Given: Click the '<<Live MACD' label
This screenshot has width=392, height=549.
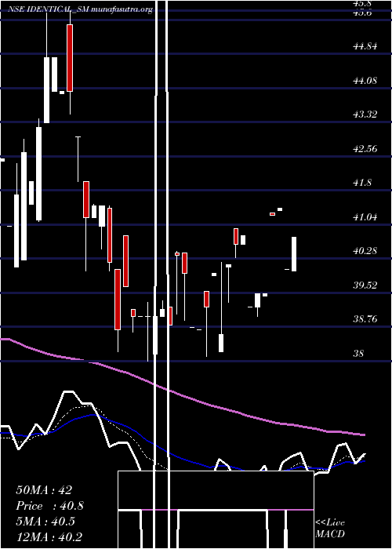Looking at the screenshot, I should pos(330,529).
